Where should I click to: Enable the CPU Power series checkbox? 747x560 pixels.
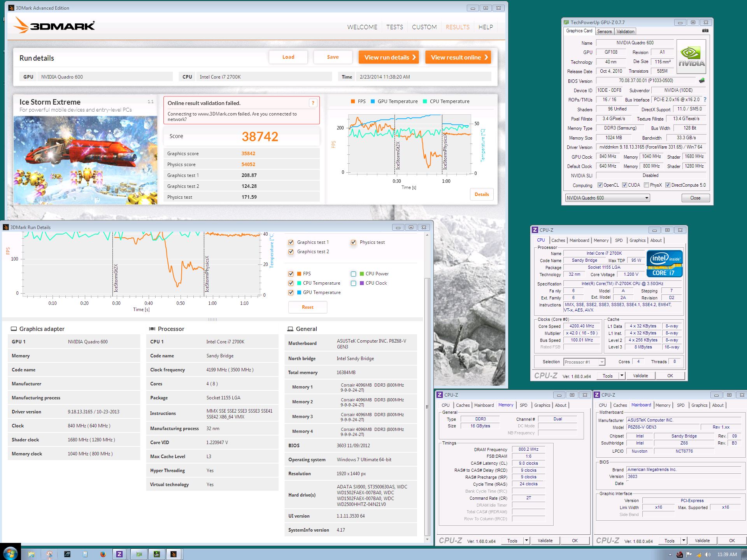click(353, 274)
